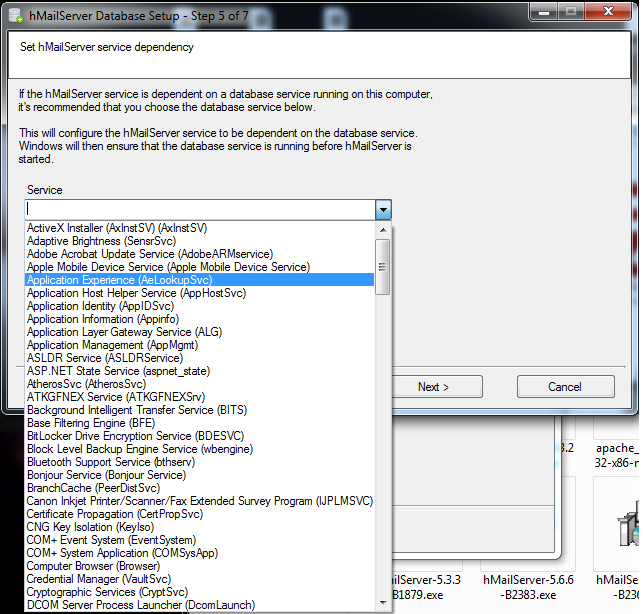
Task: Choose Application Management (AppMgmt)
Action: coord(200,345)
